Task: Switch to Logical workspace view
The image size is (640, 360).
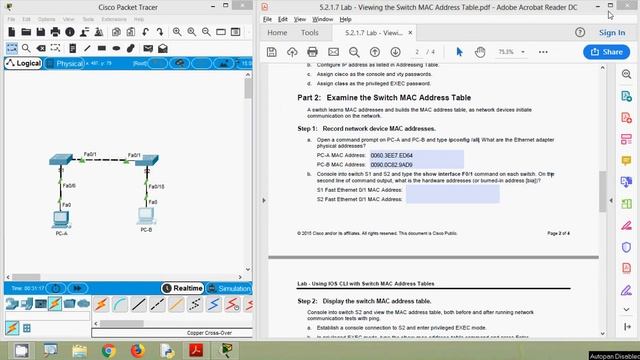Action: 24,63
